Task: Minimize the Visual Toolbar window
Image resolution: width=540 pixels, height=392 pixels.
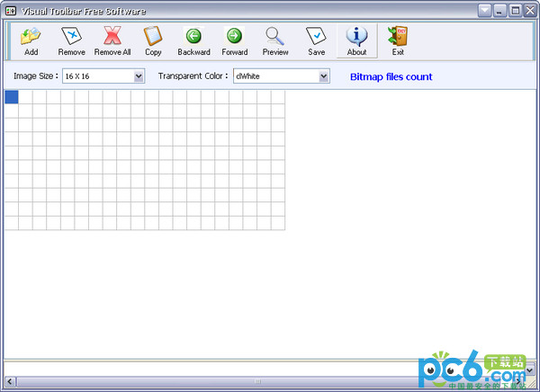Action: click(x=499, y=11)
